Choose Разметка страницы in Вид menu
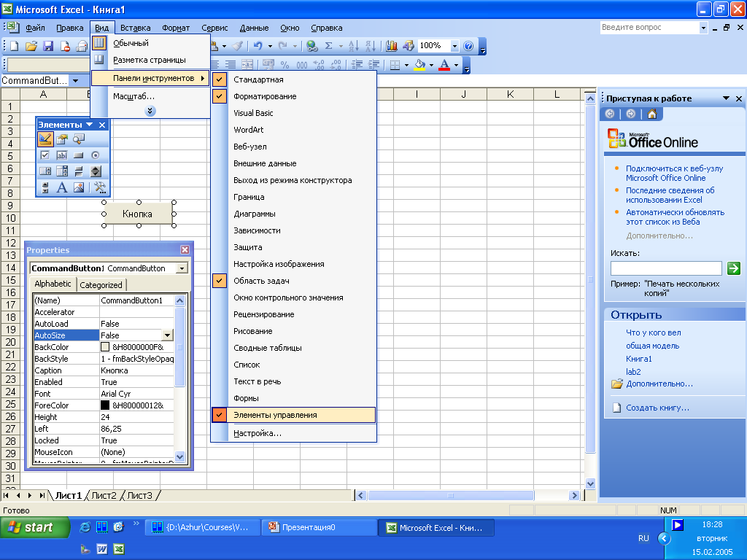The height and width of the screenshot is (560, 747). coord(150,60)
